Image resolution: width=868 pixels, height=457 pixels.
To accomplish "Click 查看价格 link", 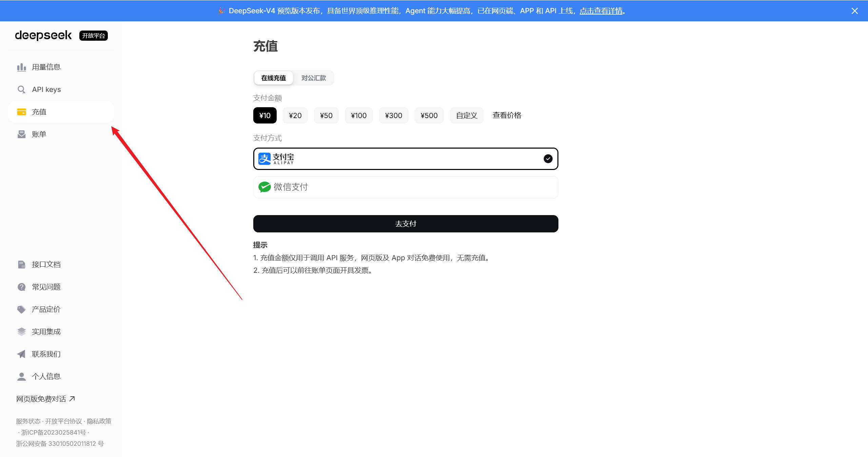I will point(507,115).
